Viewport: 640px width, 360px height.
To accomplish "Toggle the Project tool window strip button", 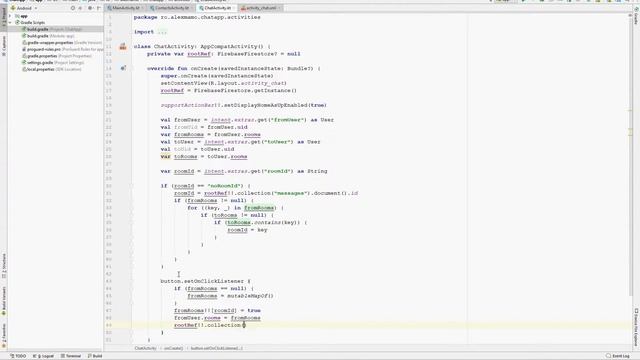I will 4,17.
